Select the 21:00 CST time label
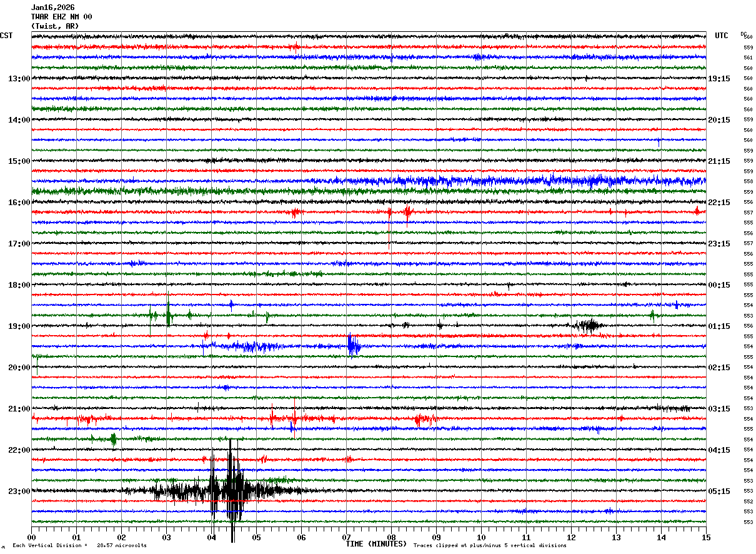 pos(19,409)
